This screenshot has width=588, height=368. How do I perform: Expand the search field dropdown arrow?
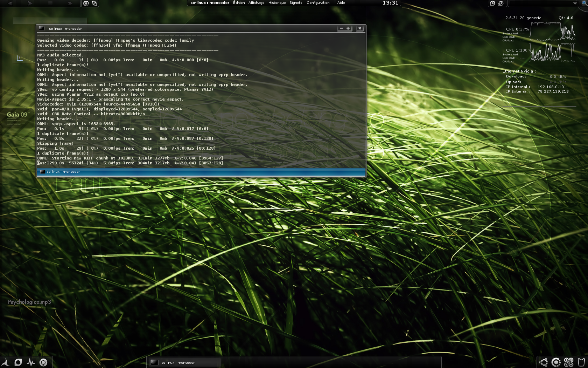click(575, 3)
